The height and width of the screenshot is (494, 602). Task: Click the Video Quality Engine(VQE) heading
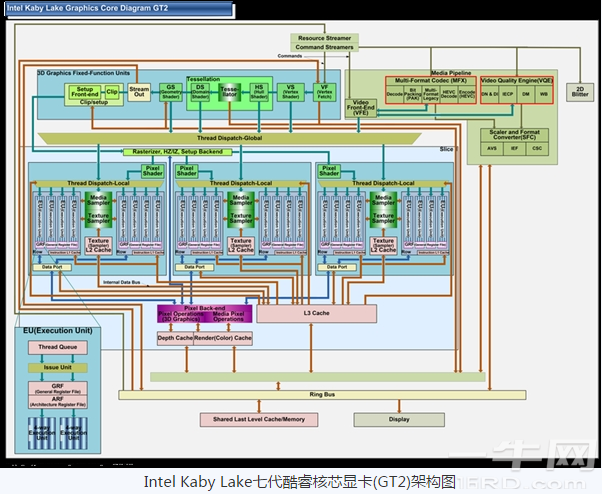[x=517, y=81]
